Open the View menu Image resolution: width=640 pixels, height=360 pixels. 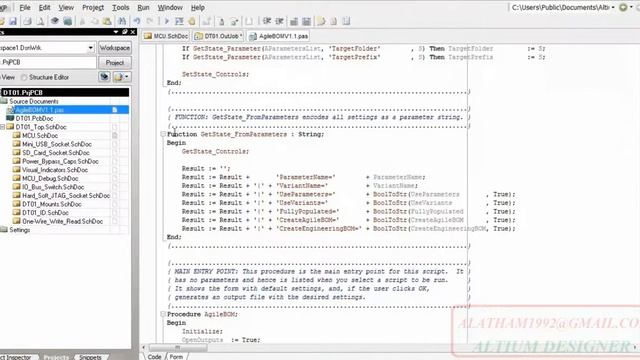click(66, 7)
